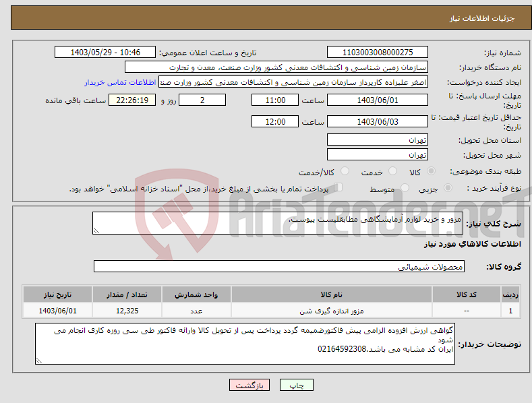Click the price validity date 1403/06/03 field
The width and height of the screenshot is (532, 403).
click(378, 121)
